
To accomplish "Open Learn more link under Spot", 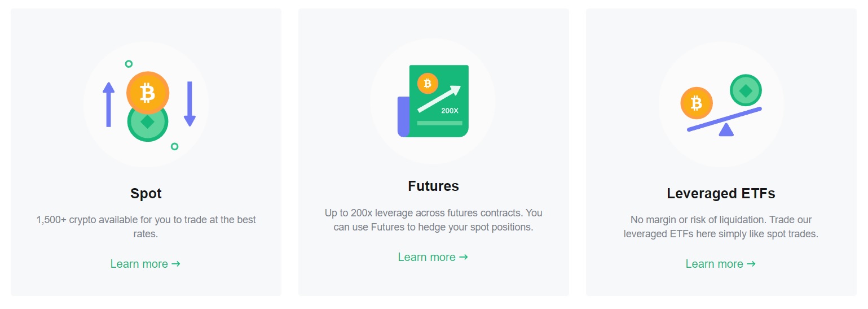I will click(146, 264).
